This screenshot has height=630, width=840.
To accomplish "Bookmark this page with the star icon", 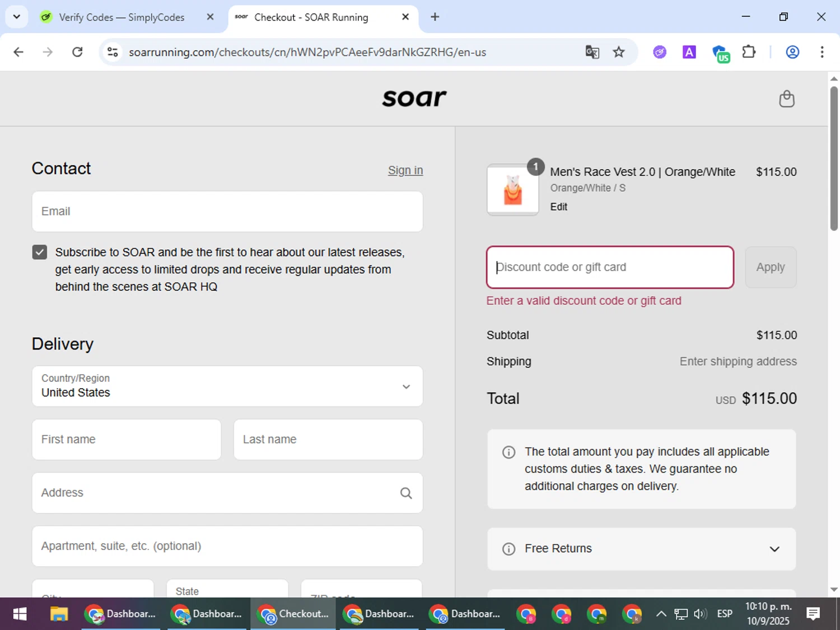I will click(x=619, y=52).
